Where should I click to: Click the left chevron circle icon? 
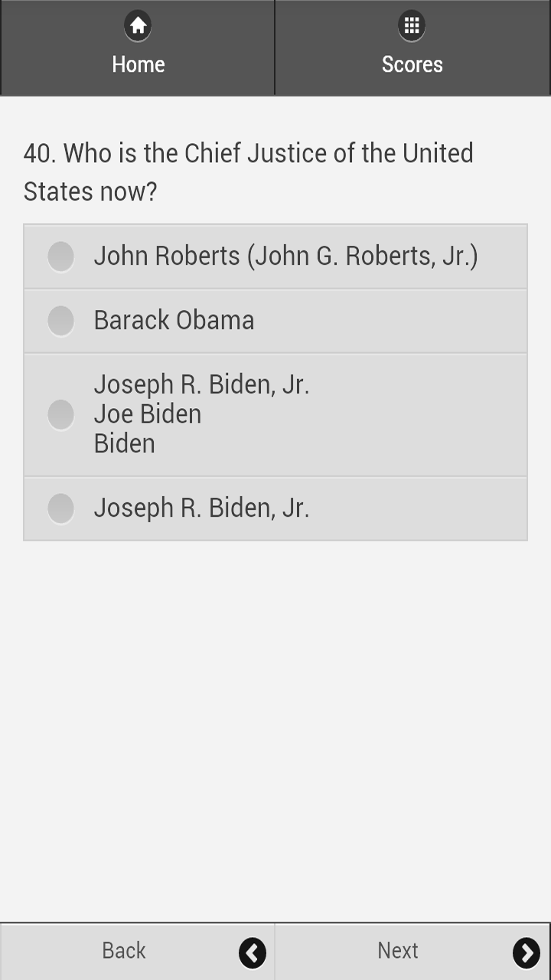(253, 952)
